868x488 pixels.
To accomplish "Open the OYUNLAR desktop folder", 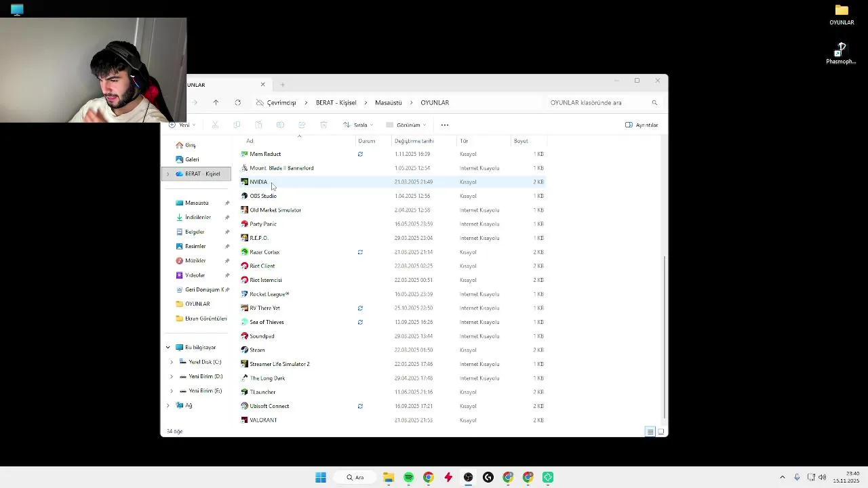I will pos(842,15).
